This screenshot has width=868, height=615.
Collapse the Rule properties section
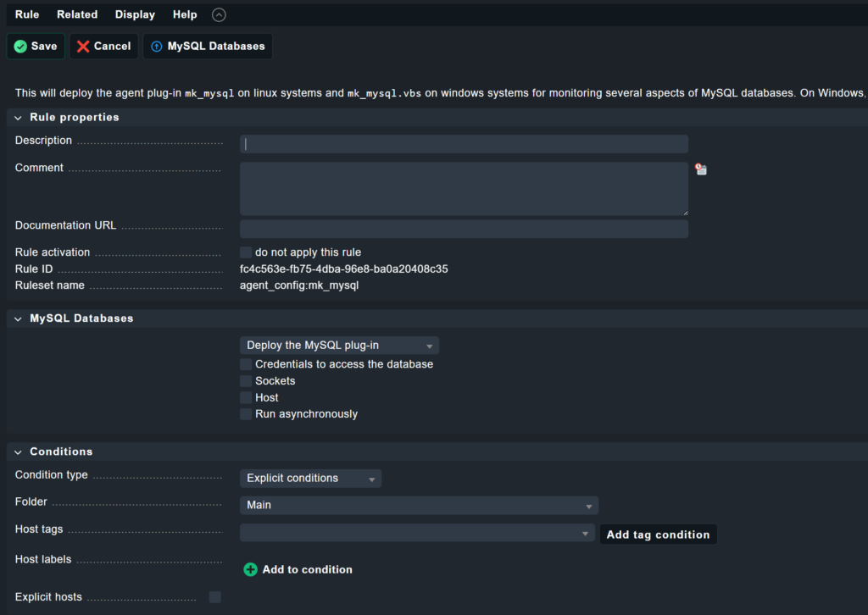tap(18, 118)
